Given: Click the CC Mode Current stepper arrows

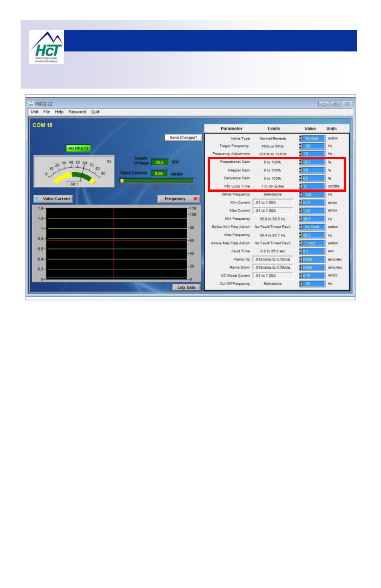Looking at the screenshot, I should point(300,276).
